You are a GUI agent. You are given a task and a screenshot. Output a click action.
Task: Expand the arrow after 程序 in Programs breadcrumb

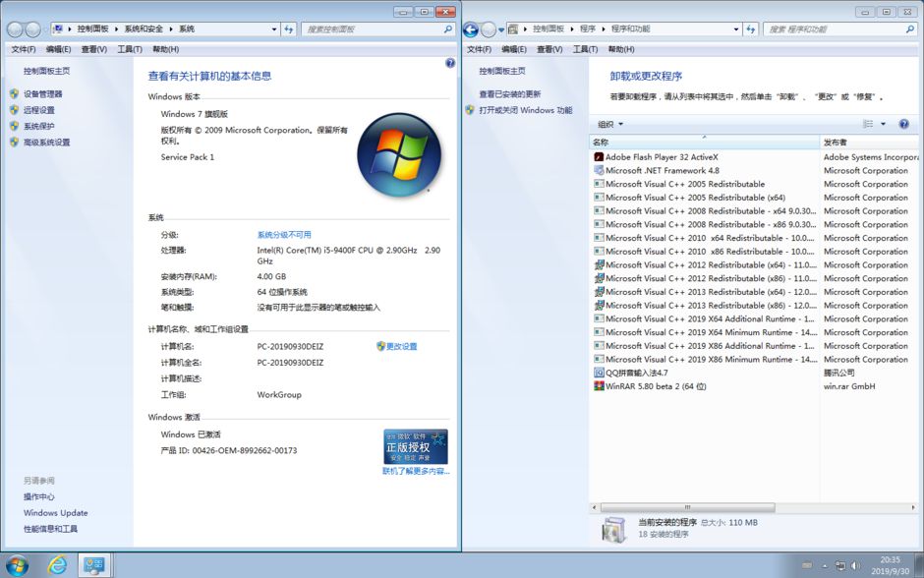point(604,29)
